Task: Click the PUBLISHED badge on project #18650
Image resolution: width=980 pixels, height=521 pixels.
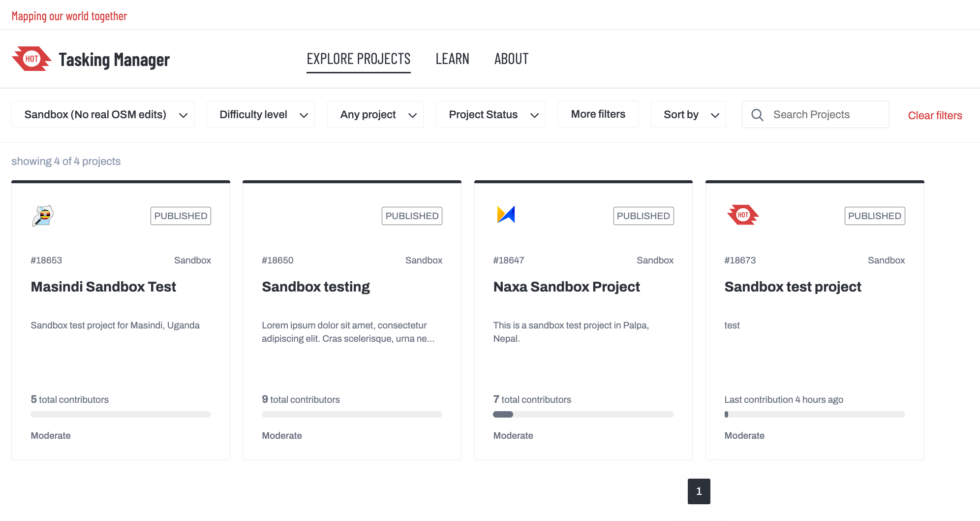Action: [x=412, y=216]
